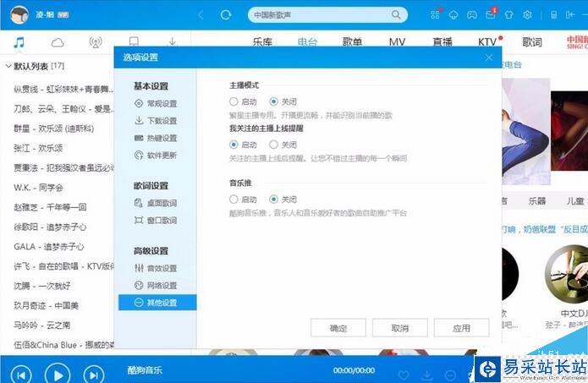
Task: Select song W.K. - 同学会
Action: coord(38,188)
